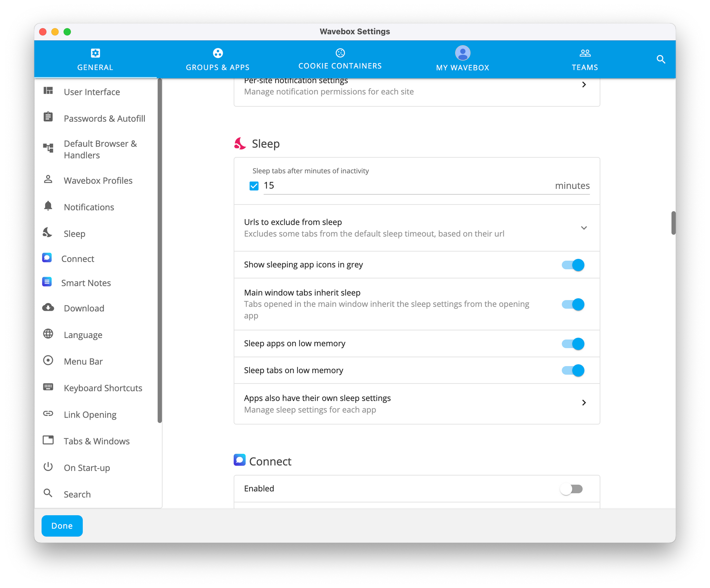Select Smart Notes label in sidebar

click(86, 283)
